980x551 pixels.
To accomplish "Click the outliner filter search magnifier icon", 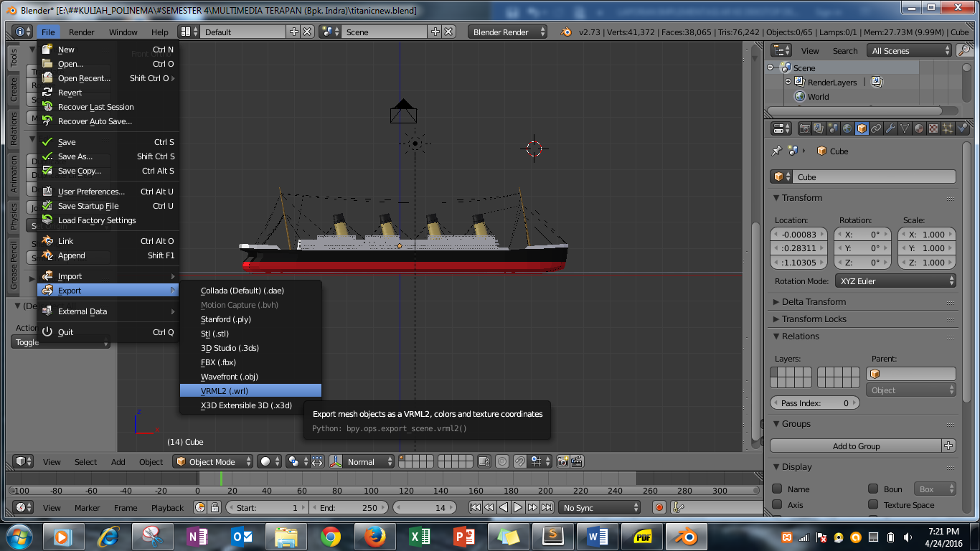I will 964,50.
